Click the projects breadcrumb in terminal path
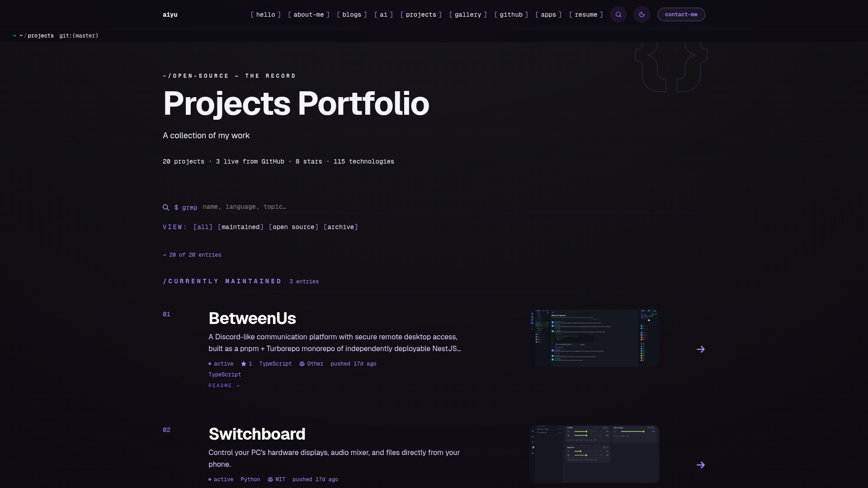Viewport: 868px width, 488px height. 41,36
